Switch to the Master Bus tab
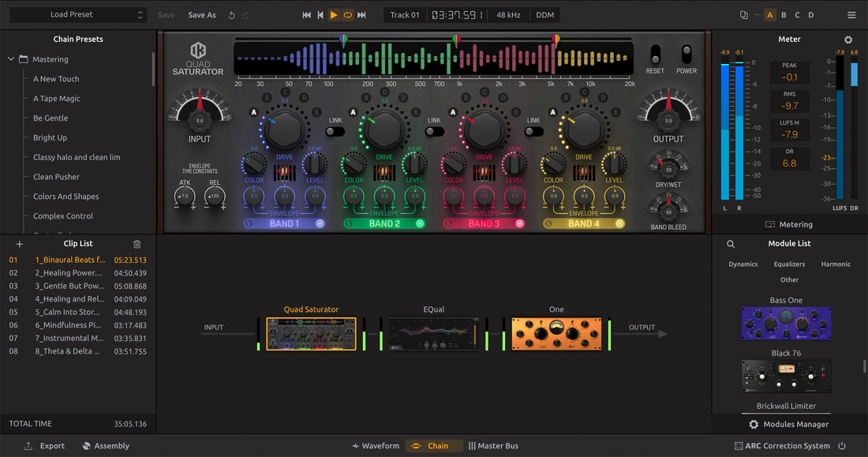 (x=493, y=446)
